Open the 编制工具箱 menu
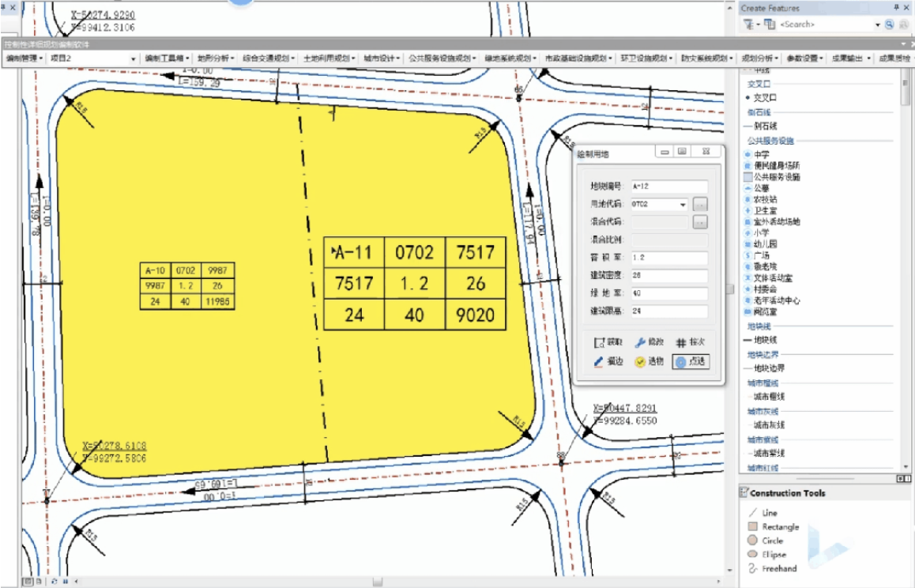This screenshot has width=915, height=588. click(x=168, y=58)
